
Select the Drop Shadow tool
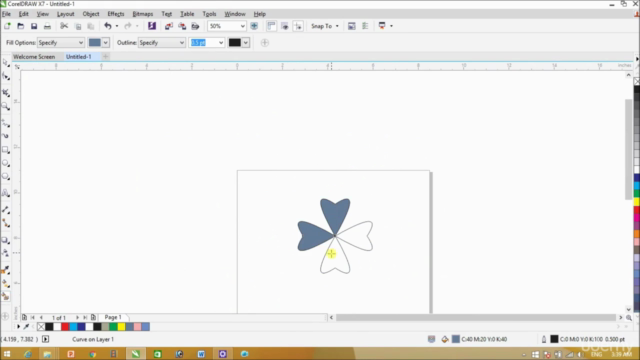tap(6, 240)
